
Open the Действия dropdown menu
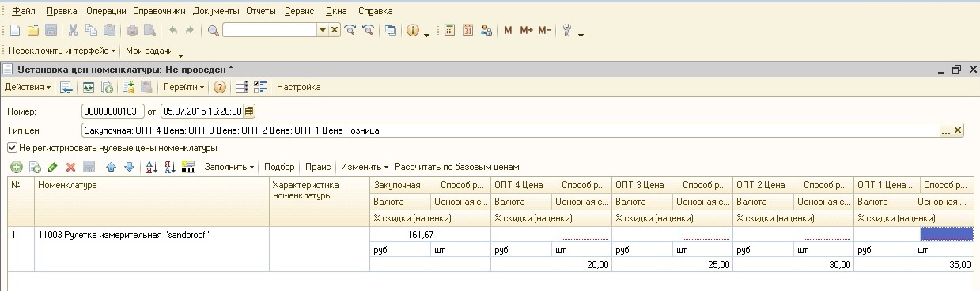[28, 87]
